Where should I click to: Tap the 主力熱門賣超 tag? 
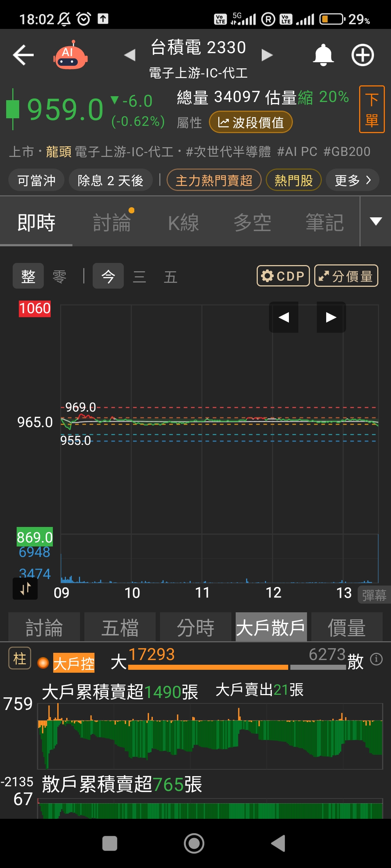pos(214,180)
